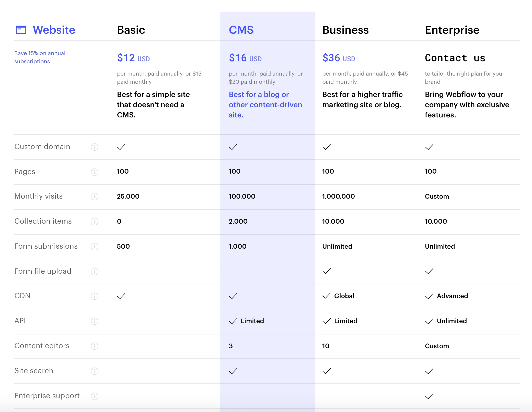Show the Enterprise support info tooltip
The height and width of the screenshot is (412, 532).
95,396
